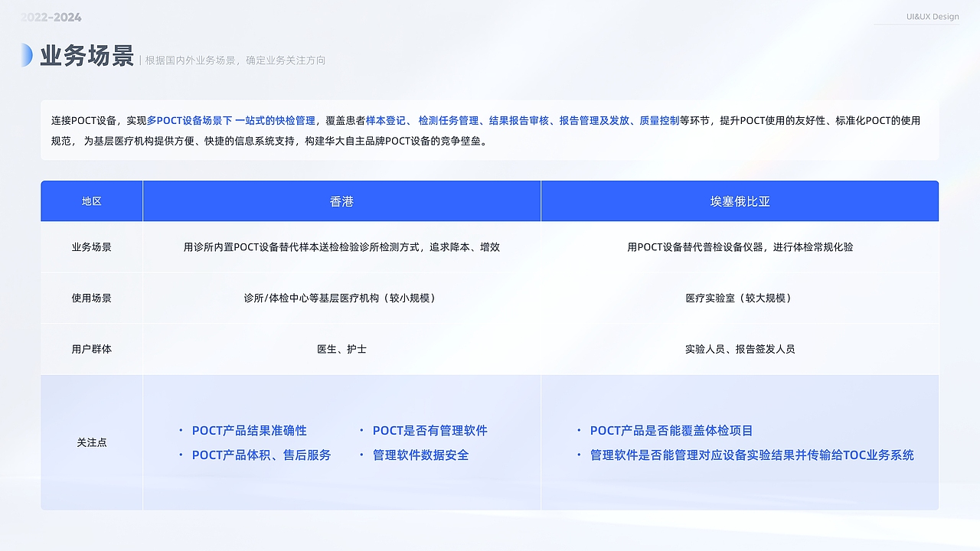Select the 香港 column header

tap(341, 201)
